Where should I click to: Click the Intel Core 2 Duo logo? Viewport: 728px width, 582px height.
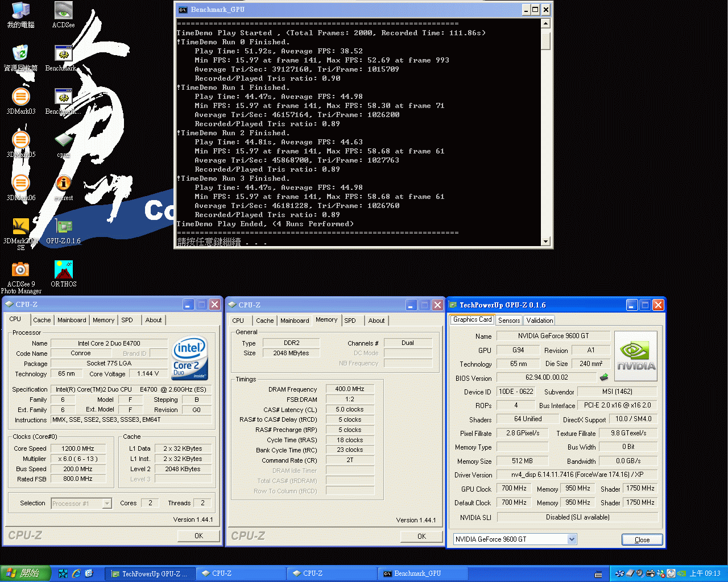pos(190,358)
